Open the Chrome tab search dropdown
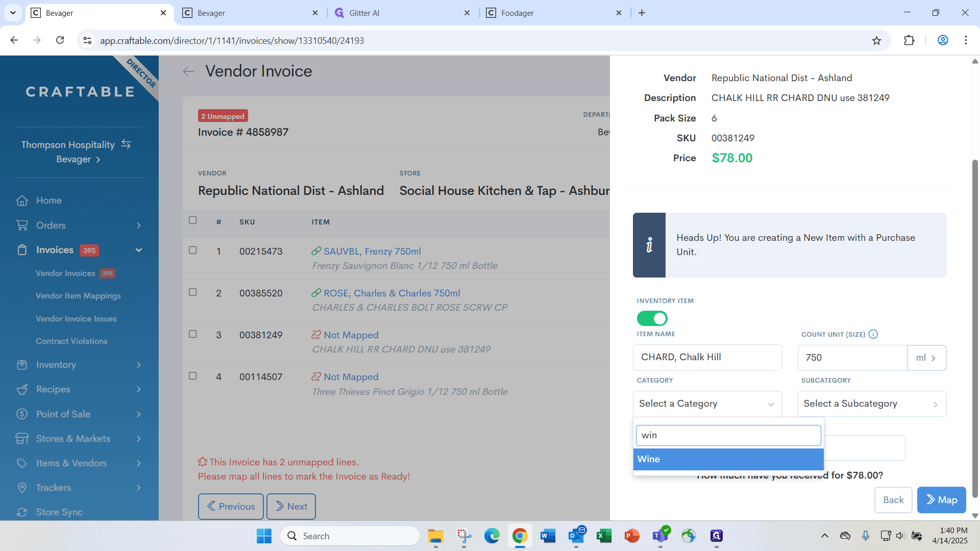The height and width of the screenshot is (551, 980). [13, 13]
